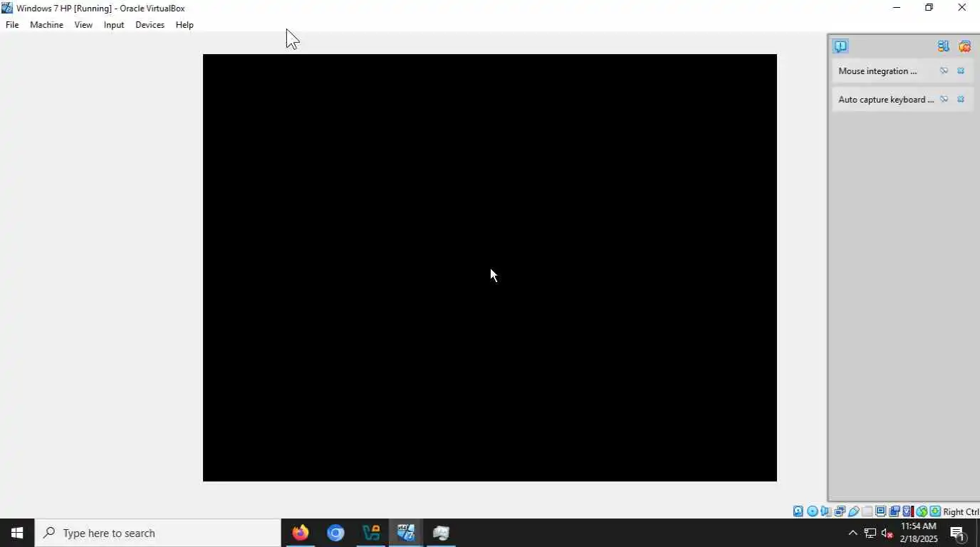Show hidden system tray icons

(853, 533)
